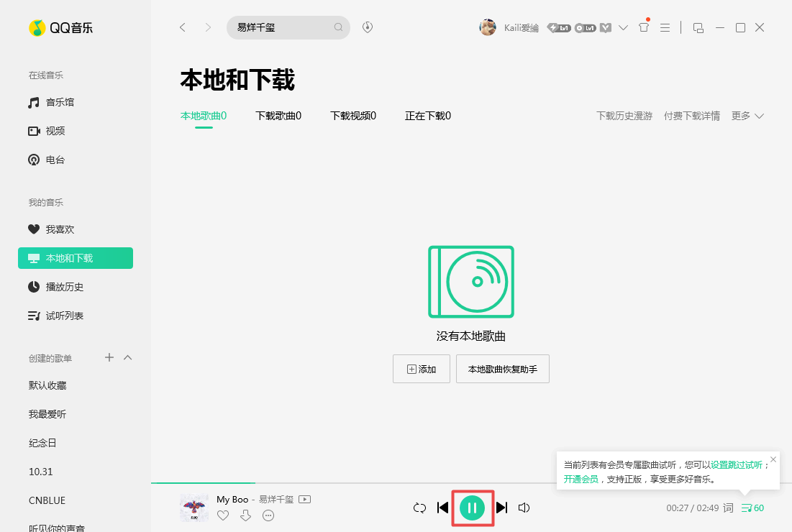This screenshot has height=532, width=792.
Task: Open Kaili user avatar profile
Action: pyautogui.click(x=488, y=27)
